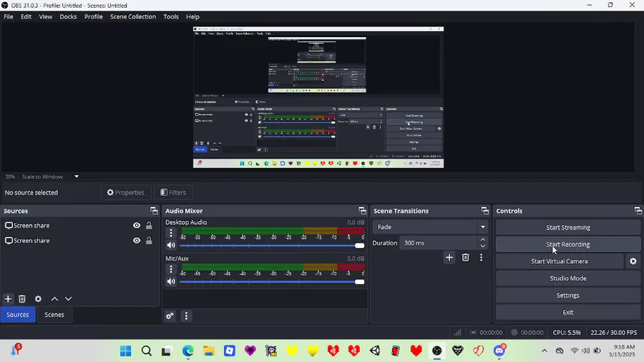Open the View menu

point(45,17)
